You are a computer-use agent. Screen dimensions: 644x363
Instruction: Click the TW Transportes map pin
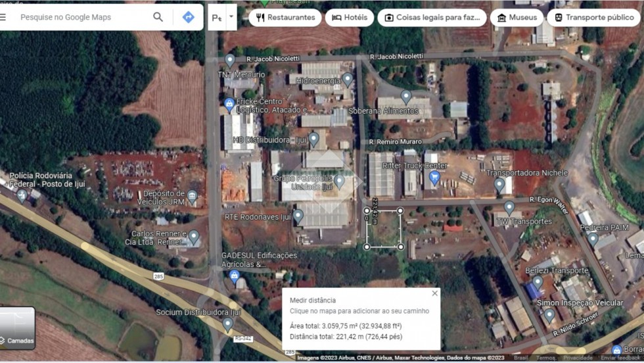click(509, 208)
